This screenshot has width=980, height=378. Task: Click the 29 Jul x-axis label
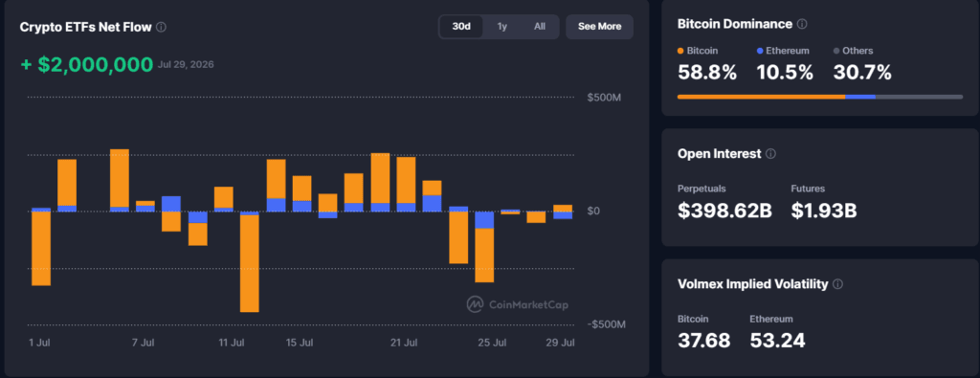(x=560, y=343)
